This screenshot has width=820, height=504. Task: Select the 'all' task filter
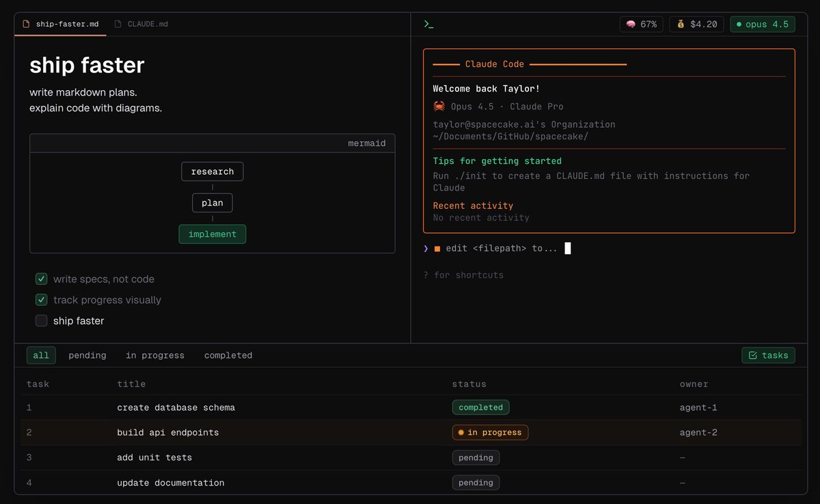coord(41,355)
